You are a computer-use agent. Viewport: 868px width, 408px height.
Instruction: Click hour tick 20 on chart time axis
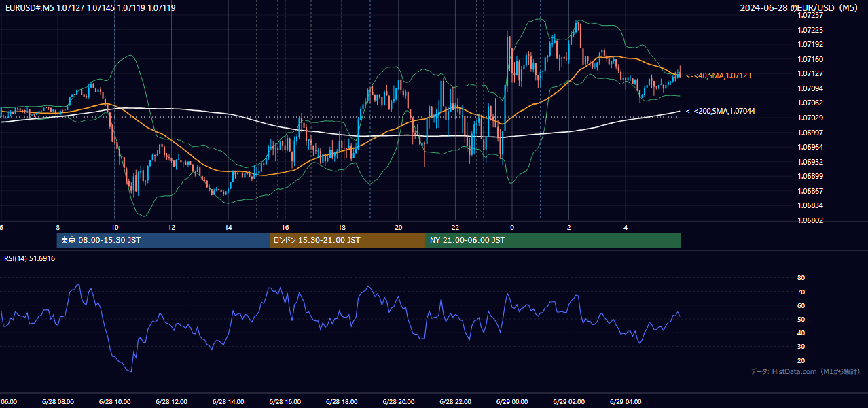coord(399,227)
